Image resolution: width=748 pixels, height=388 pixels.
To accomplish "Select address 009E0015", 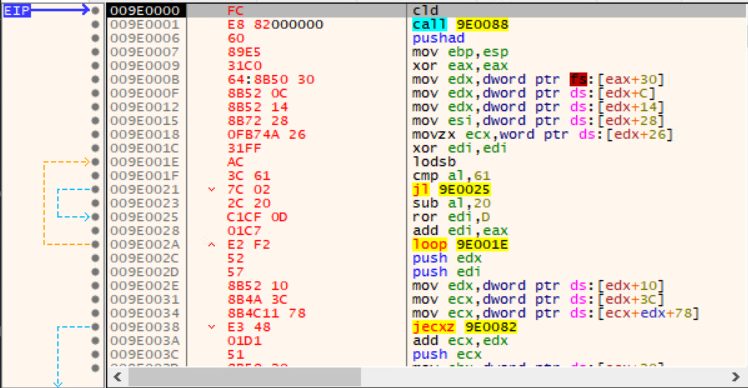I will coord(145,121).
